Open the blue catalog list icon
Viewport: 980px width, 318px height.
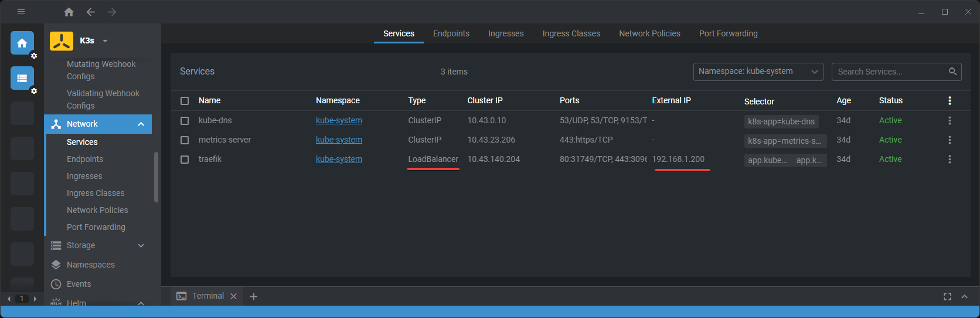click(x=22, y=78)
